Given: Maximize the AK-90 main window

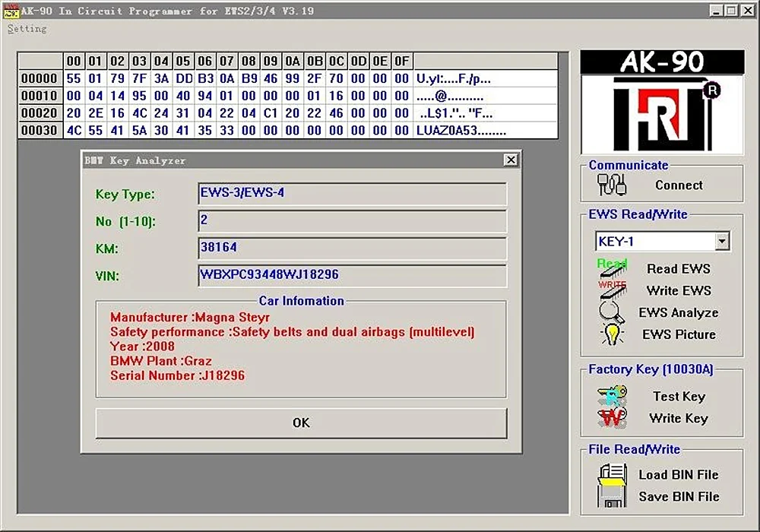Looking at the screenshot, I should [731, 10].
